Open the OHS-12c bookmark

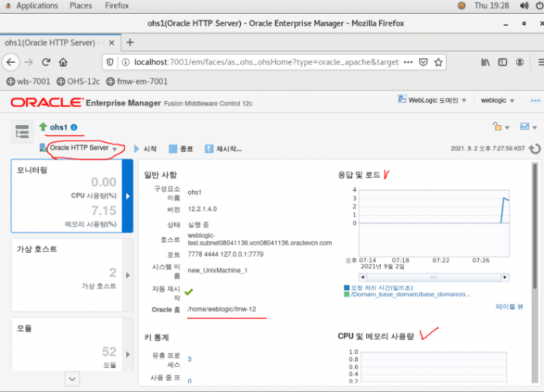tap(78, 82)
